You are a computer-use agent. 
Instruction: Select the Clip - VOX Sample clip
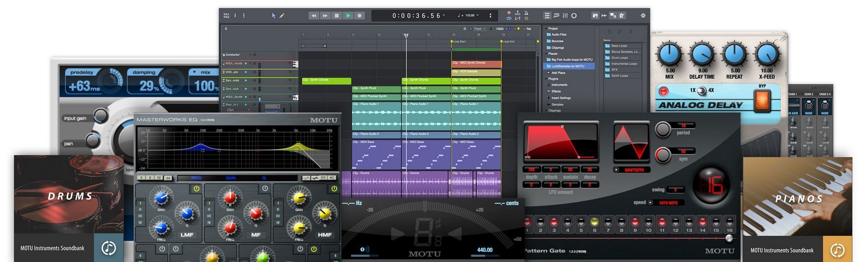[x=476, y=72]
